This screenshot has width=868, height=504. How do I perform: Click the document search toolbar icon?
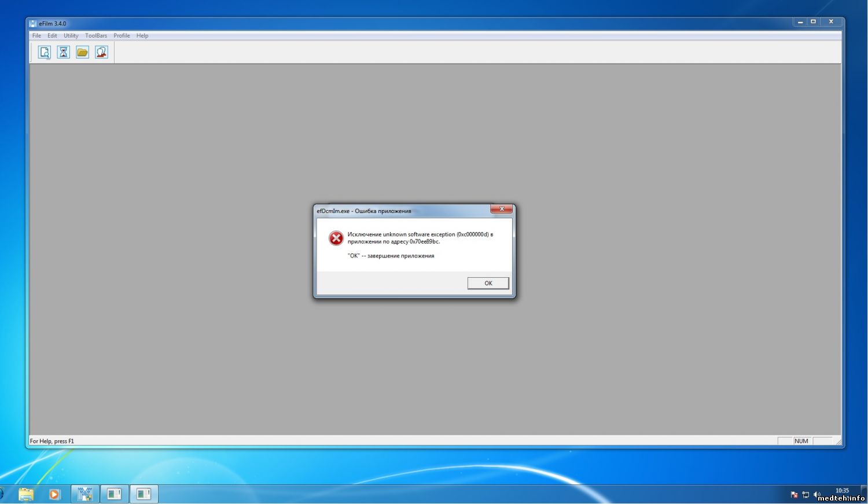pos(45,52)
